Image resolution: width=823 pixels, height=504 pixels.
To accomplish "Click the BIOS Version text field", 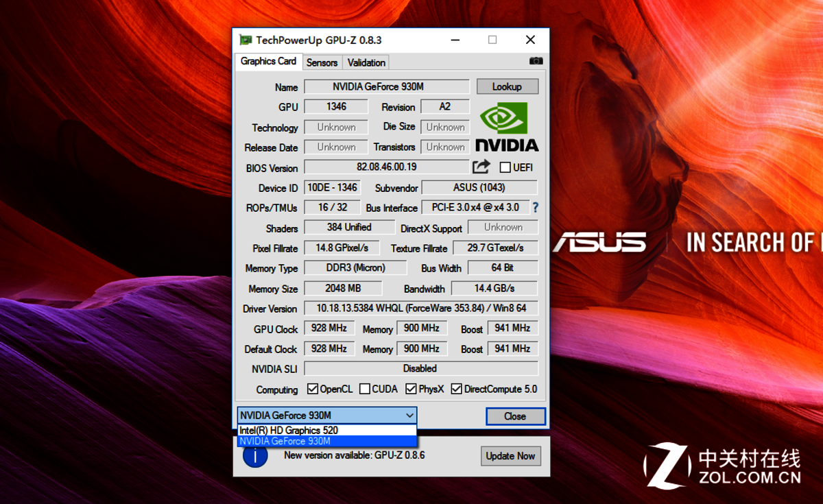I will click(x=386, y=167).
